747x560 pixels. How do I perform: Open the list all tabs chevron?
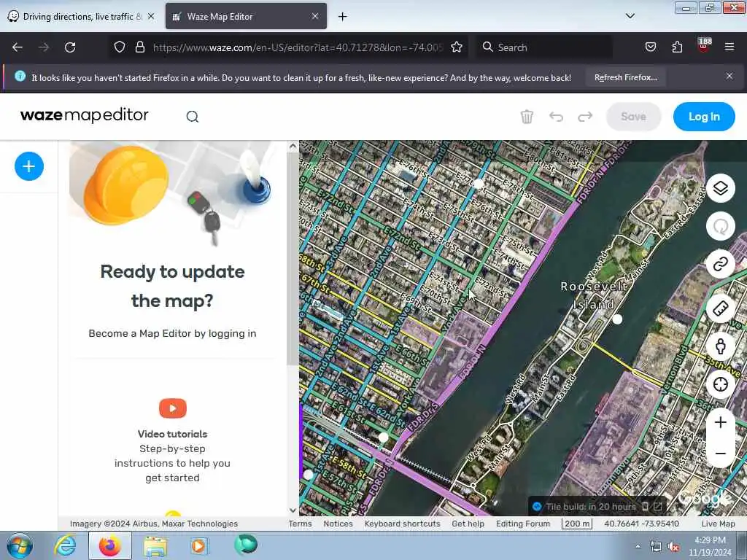coord(630,16)
